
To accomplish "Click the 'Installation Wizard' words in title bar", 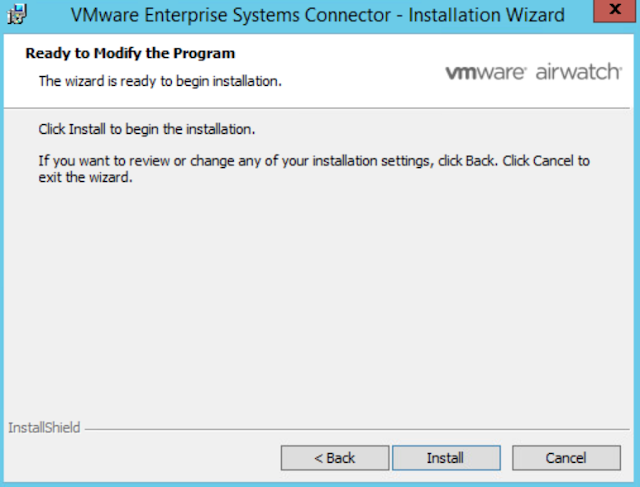I will tap(487, 15).
